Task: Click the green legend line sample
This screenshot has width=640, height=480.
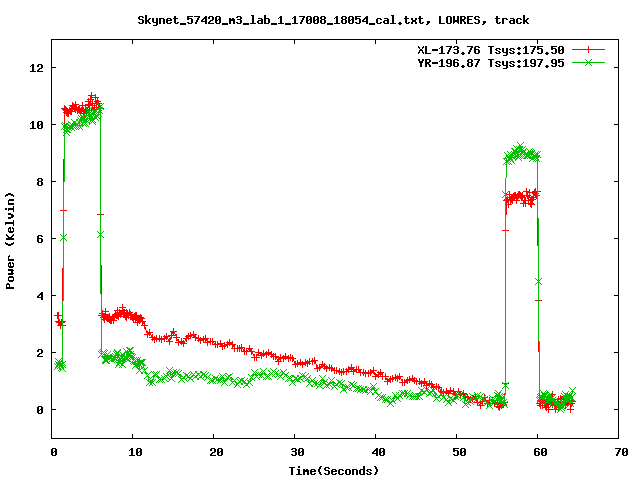Action: tap(588, 62)
